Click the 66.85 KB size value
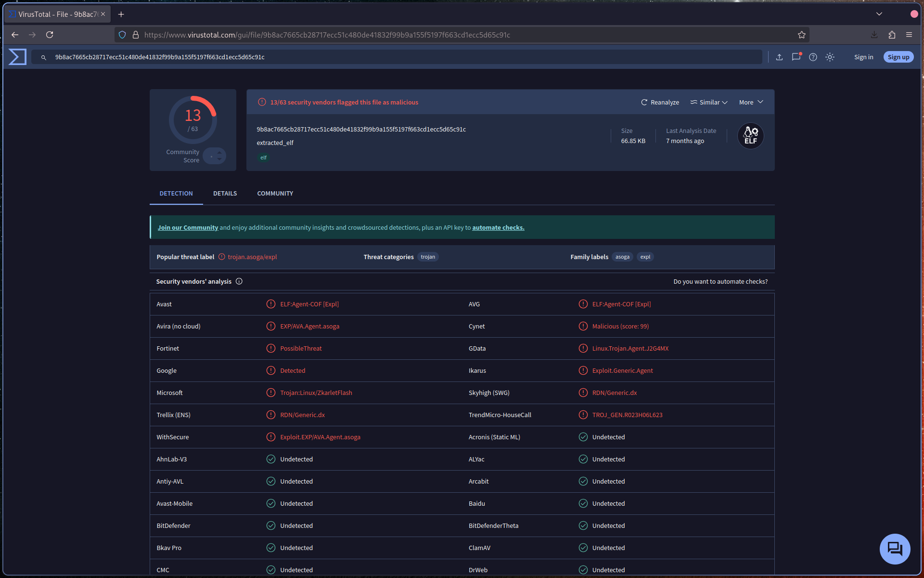The height and width of the screenshot is (578, 924). pos(633,141)
